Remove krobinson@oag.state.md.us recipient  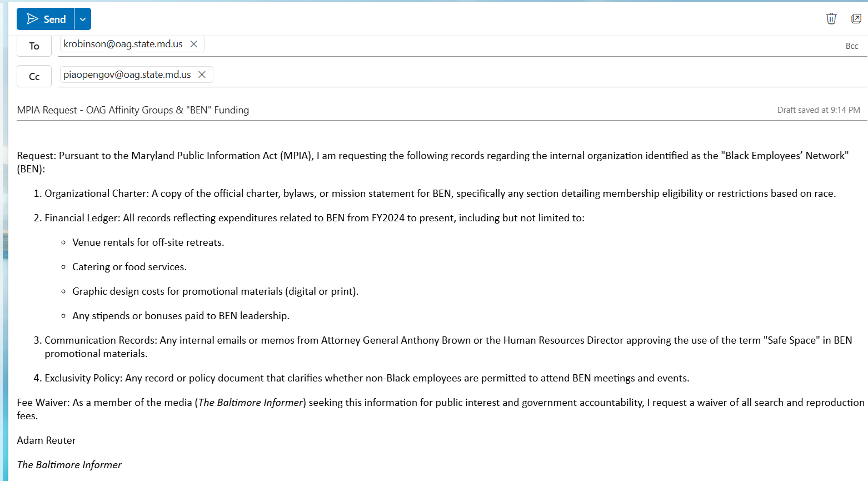point(194,44)
